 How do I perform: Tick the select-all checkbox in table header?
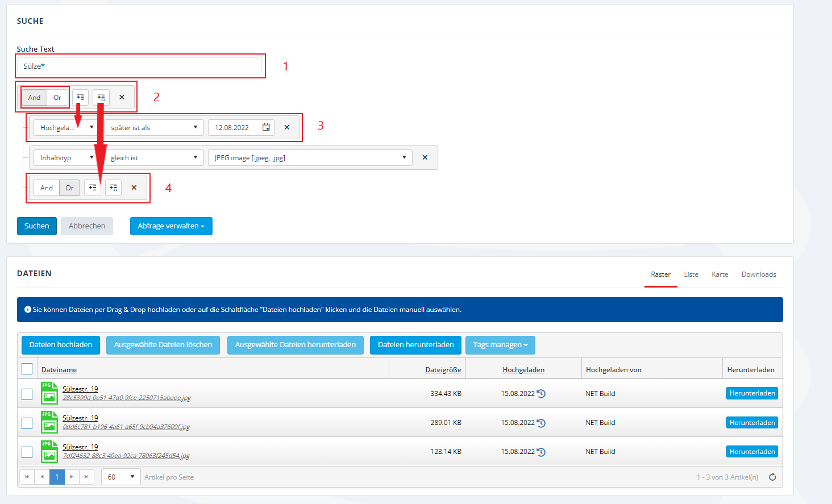pyautogui.click(x=27, y=369)
